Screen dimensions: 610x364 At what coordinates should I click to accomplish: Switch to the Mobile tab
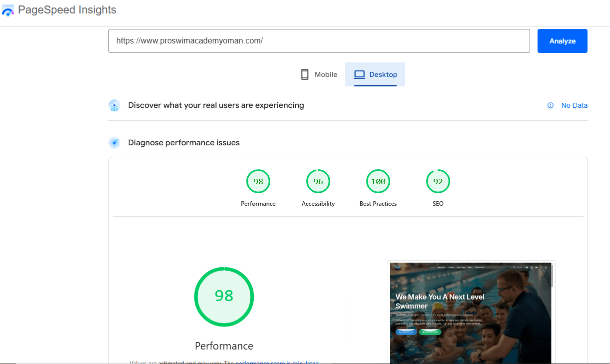(x=319, y=74)
